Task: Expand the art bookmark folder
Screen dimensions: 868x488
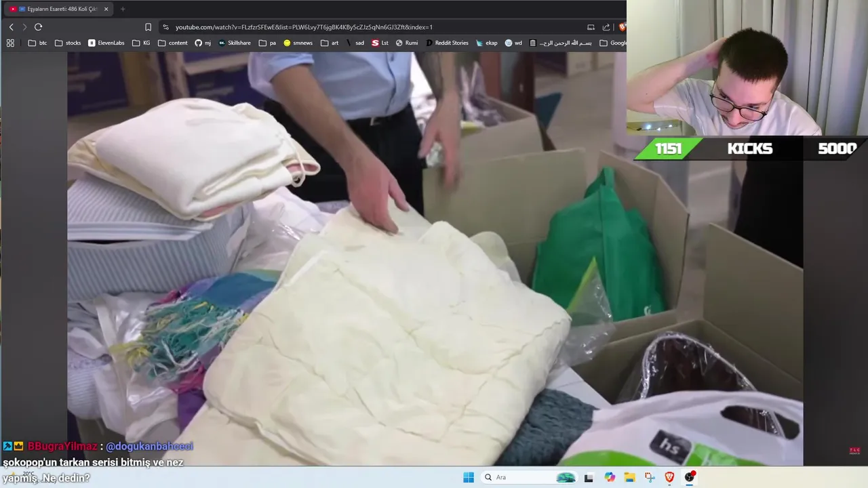Action: tap(330, 43)
